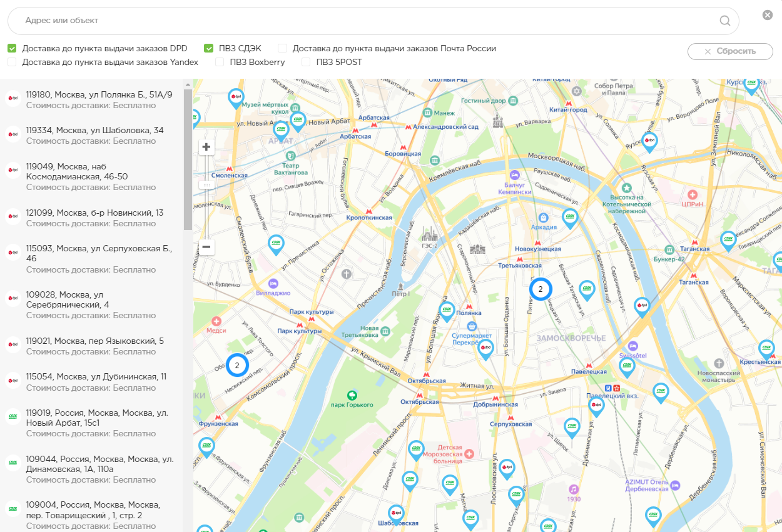This screenshot has height=532, width=782.
Task: Open DPD marker below Супермаркет Перекрёсток
Action: coord(486,349)
